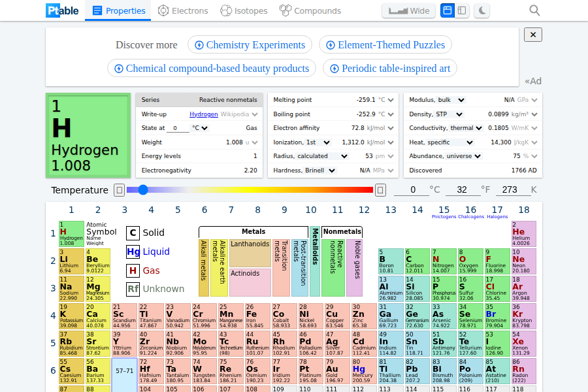Click the Kelvin temperature input field
The width and height of the screenshot is (588, 392).
coord(514,190)
